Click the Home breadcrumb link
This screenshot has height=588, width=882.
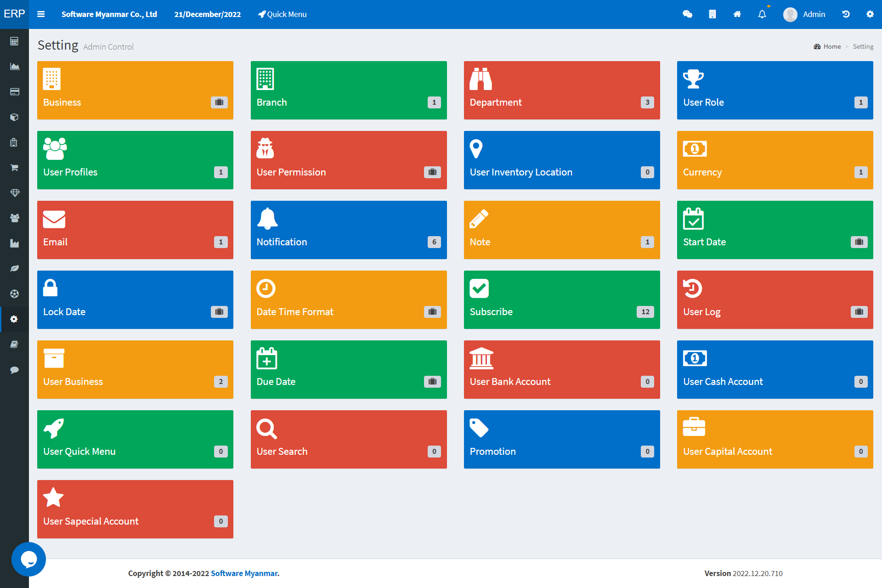827,46
